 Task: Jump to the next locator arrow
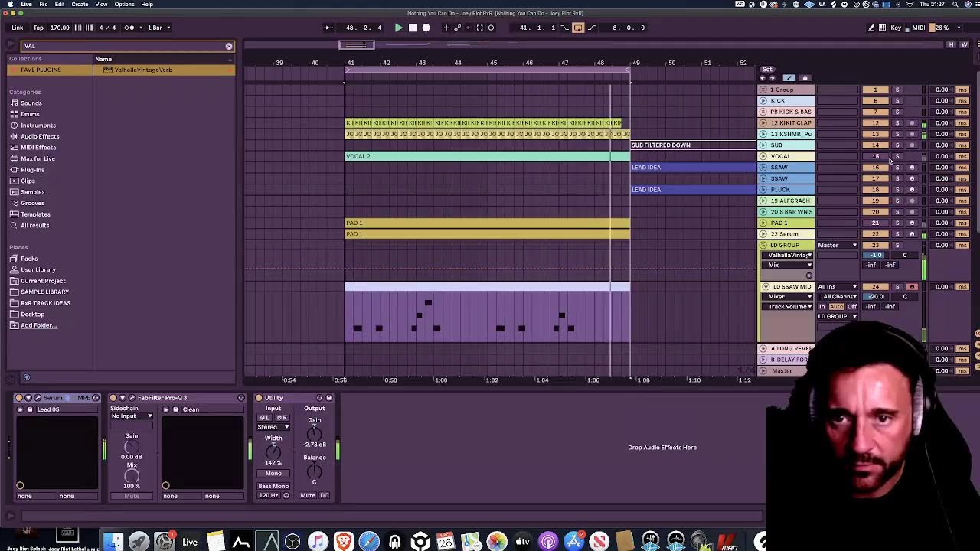click(x=772, y=78)
